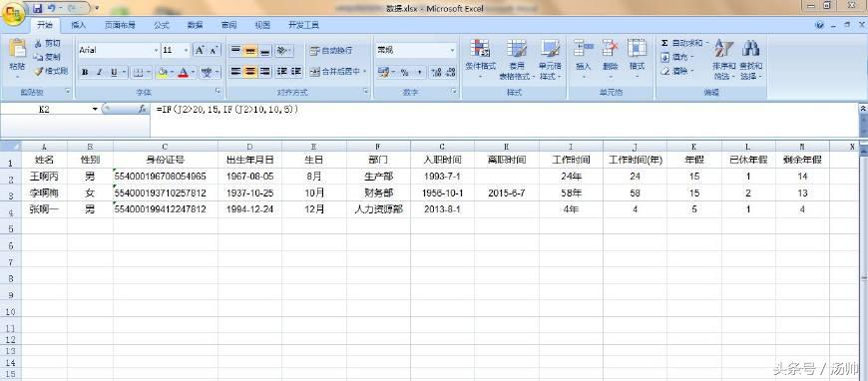Screen dimensions: 868x381
Task: Open cell Format menu (格式)
Action: click(637, 59)
